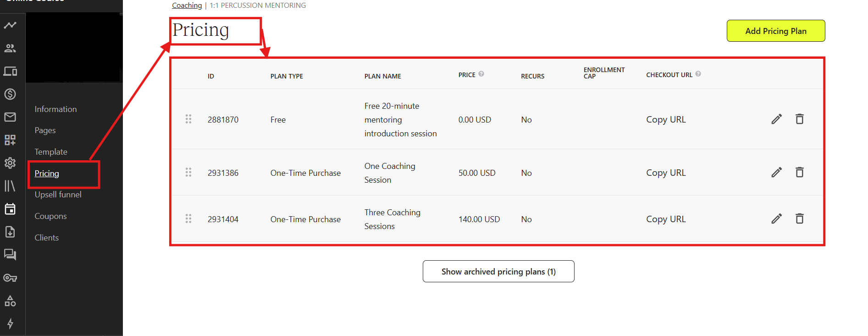This screenshot has width=868, height=336.
Task: Delete the Three Coaching Sessions plan
Action: pyautogui.click(x=800, y=218)
